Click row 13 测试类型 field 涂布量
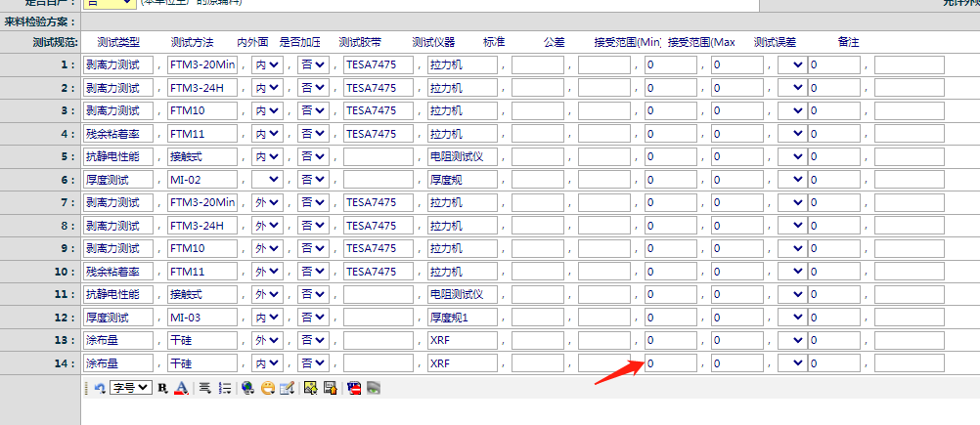The width and height of the screenshot is (980, 425). 118,340
